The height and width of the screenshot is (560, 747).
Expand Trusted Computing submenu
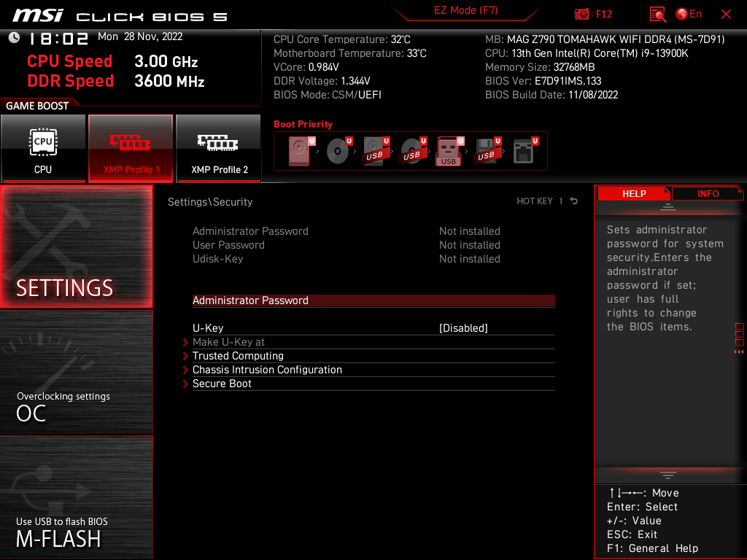(x=373, y=356)
